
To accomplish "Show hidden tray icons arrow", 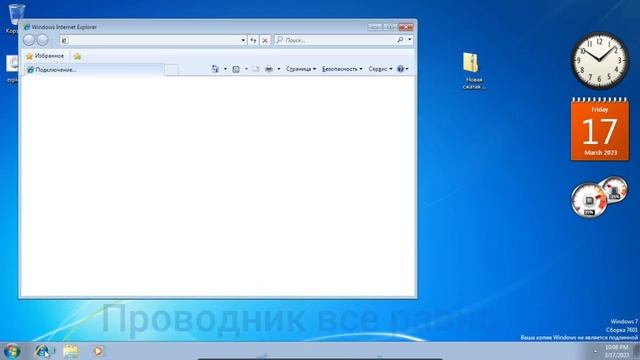I will (595, 351).
